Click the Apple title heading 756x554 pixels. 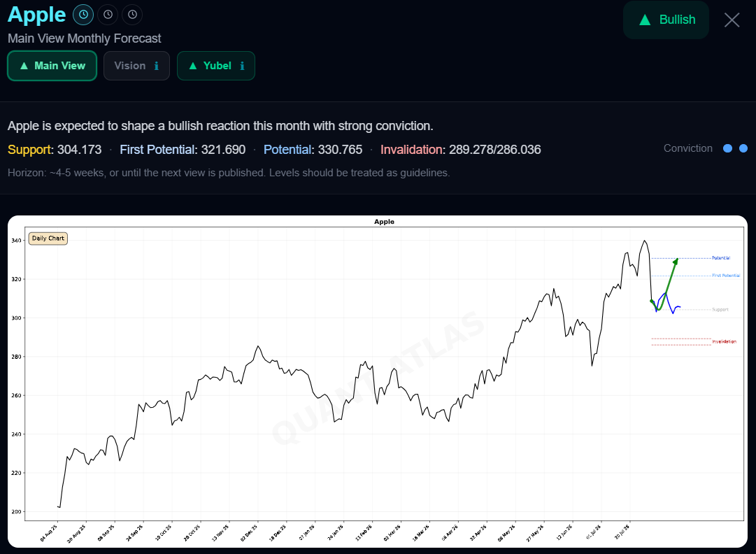click(36, 15)
